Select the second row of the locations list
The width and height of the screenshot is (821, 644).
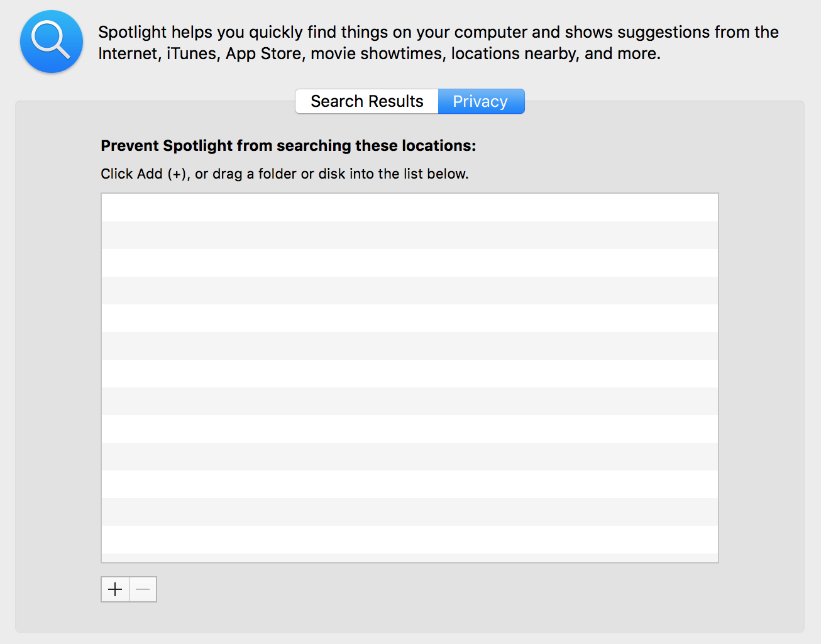tap(409, 235)
